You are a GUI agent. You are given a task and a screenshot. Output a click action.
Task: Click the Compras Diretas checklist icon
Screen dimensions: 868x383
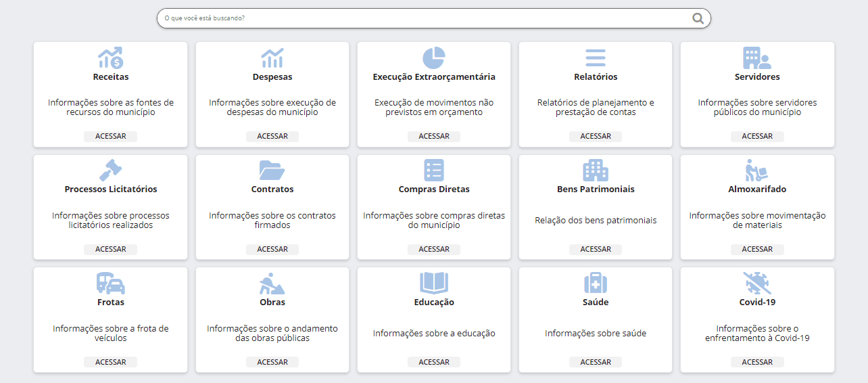(x=433, y=170)
